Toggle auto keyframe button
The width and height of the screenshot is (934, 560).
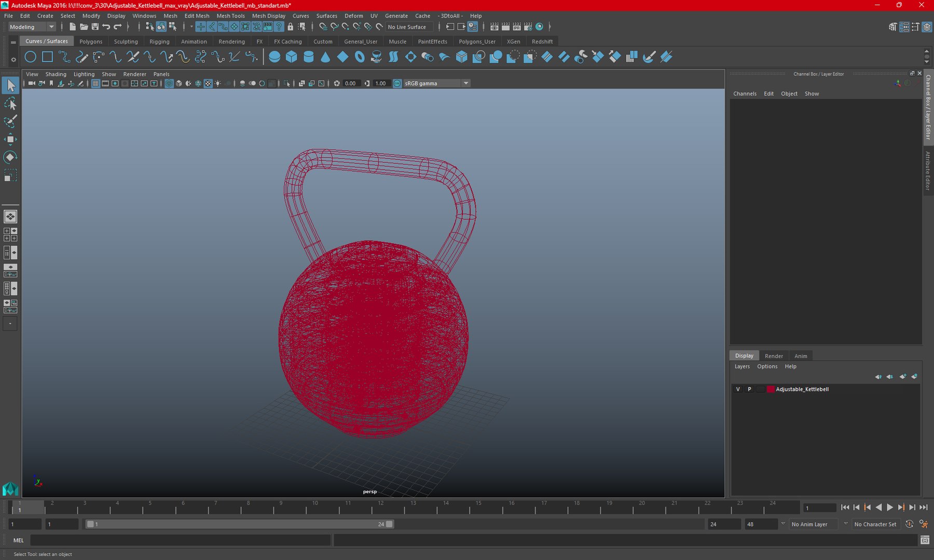(x=909, y=524)
